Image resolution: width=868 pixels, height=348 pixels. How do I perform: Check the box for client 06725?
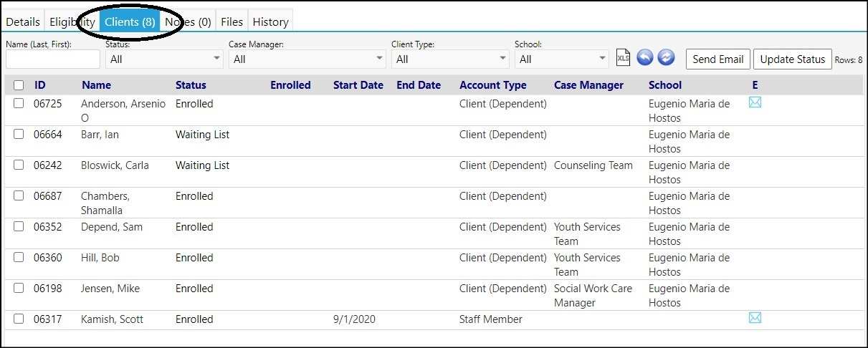19,103
